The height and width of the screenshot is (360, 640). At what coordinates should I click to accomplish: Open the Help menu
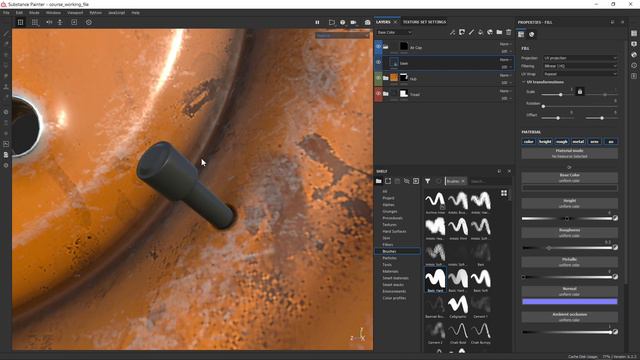[136, 13]
